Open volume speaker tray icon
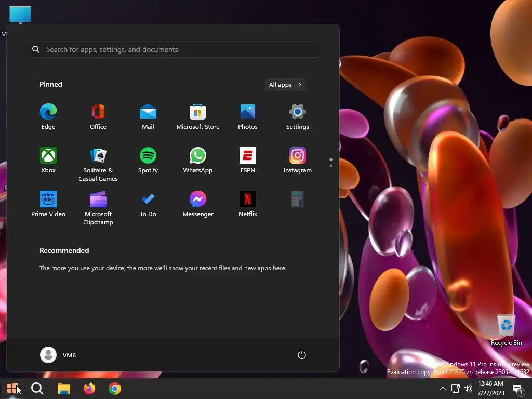532x399 pixels. [x=468, y=389]
